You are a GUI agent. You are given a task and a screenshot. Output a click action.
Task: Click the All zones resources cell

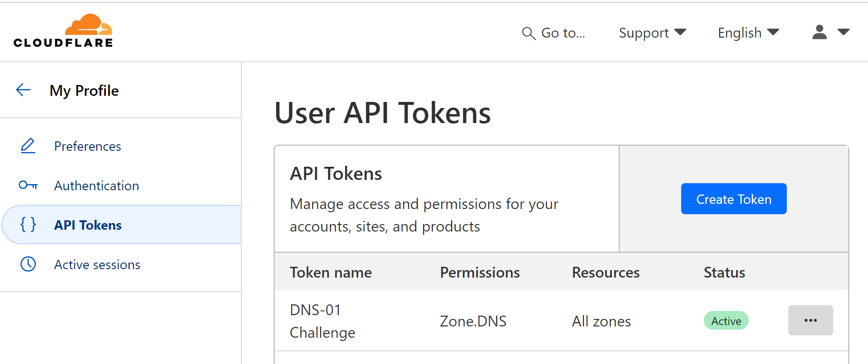click(601, 321)
